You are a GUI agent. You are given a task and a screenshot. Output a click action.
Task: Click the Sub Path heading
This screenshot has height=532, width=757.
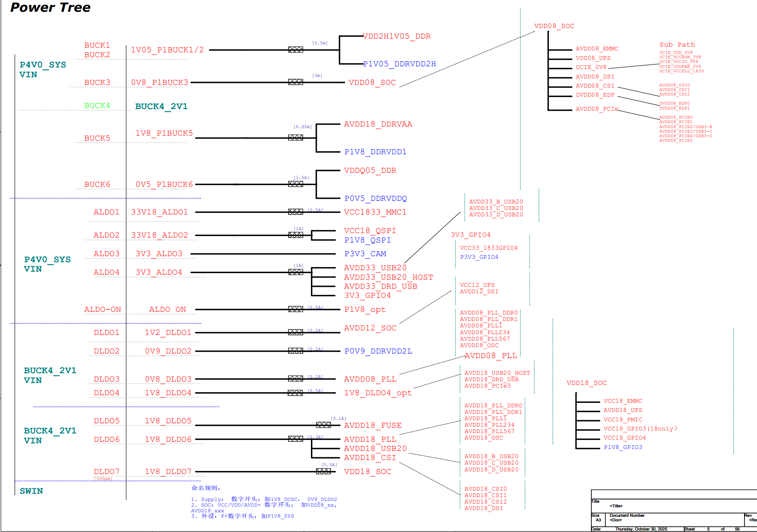click(x=677, y=45)
